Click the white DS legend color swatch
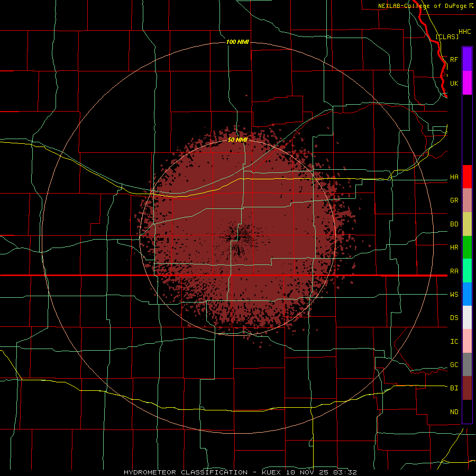Image resolution: width=476 pixels, height=476 pixels. pyautogui.click(x=467, y=317)
